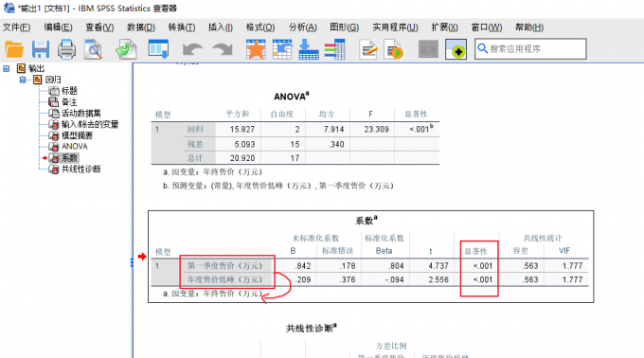Click the Go to Case table icon
This screenshot has height=358, width=644.
point(282,49)
